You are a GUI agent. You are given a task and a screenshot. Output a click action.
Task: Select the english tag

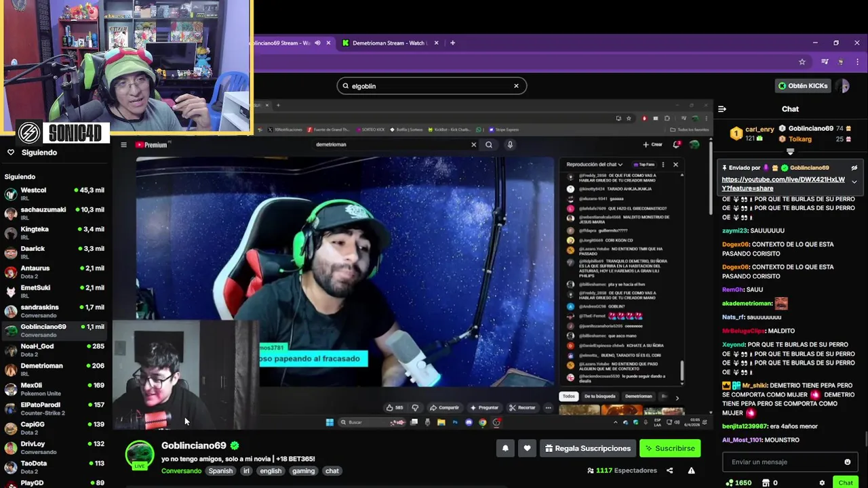click(271, 470)
